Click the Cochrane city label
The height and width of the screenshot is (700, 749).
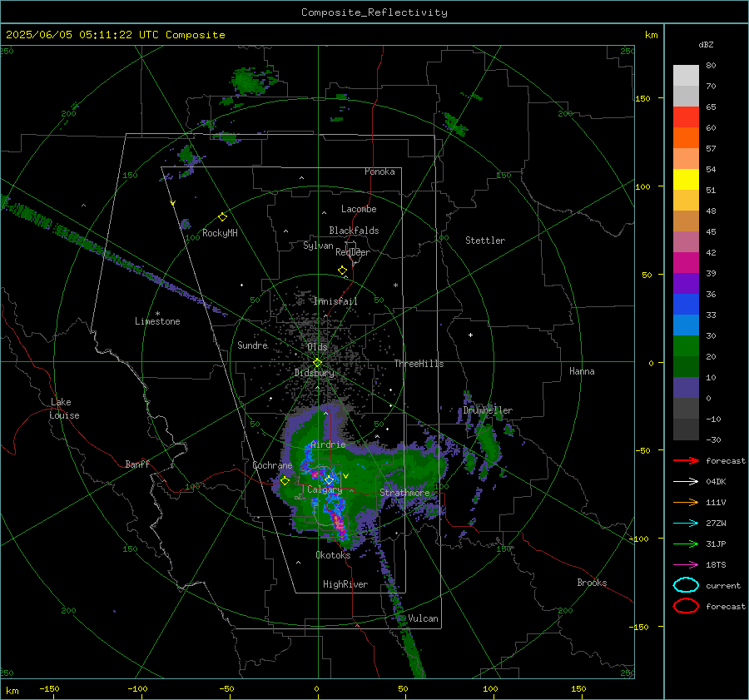pyautogui.click(x=272, y=465)
